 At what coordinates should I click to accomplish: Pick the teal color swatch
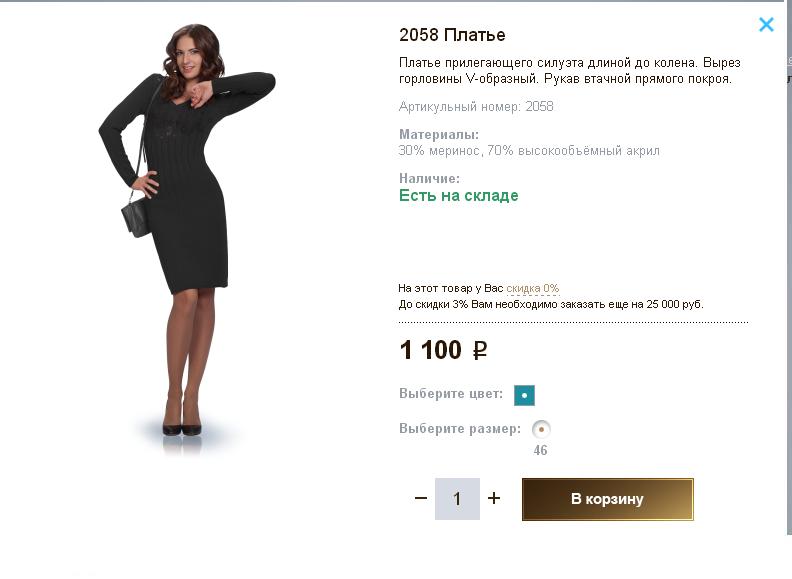524,395
